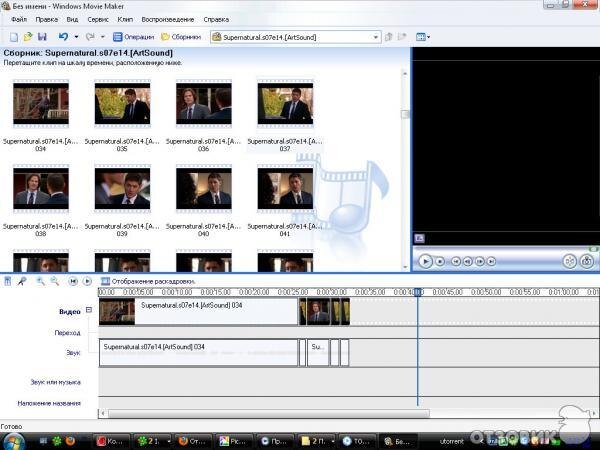Click the preview seek bar
The height and width of the screenshot is (450, 600).
point(505,249)
